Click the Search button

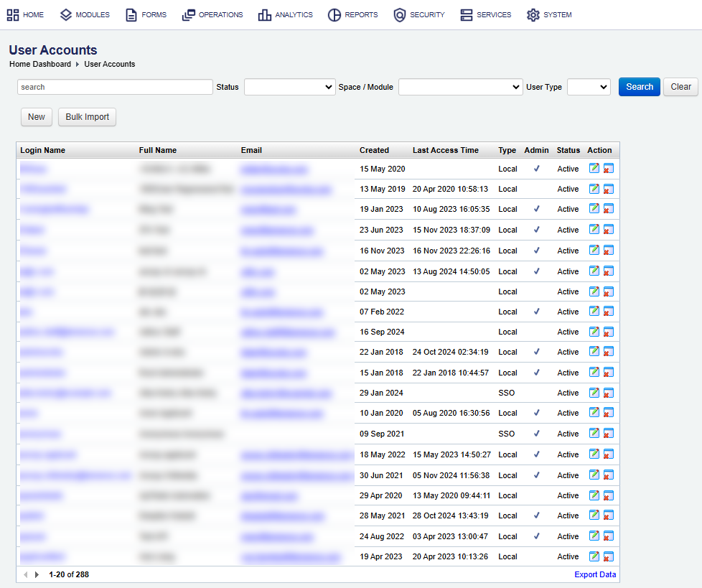coord(639,86)
